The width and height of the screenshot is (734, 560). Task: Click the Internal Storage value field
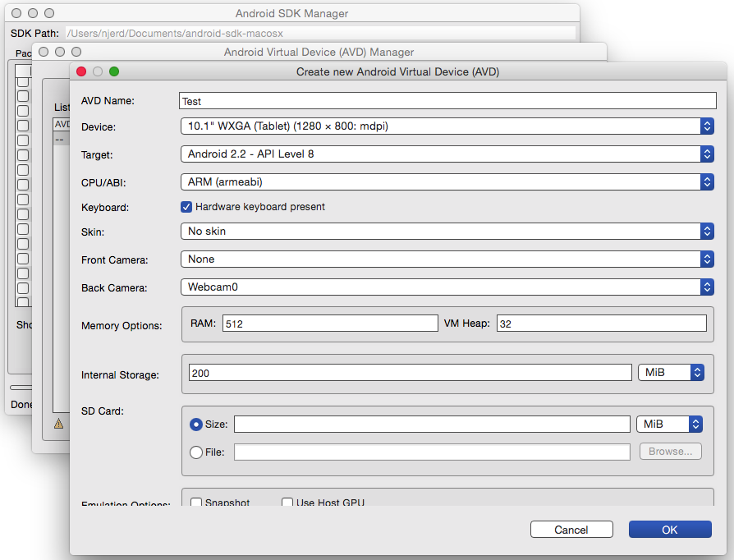[410, 373]
